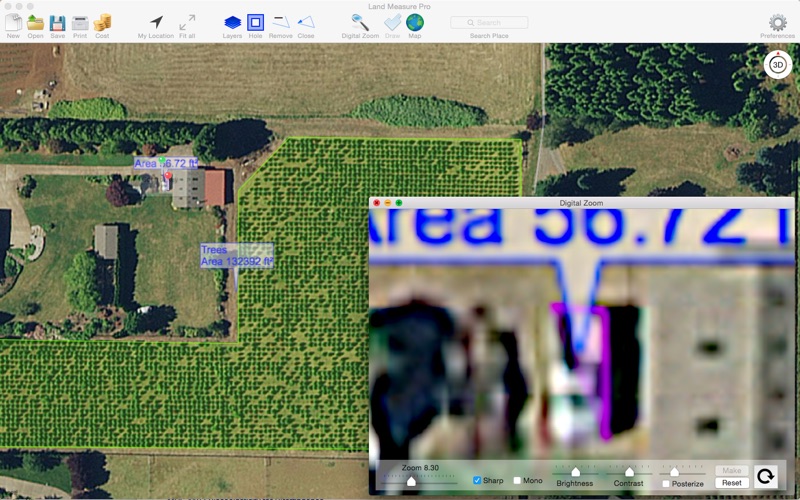Viewport: 800px width, 500px height.
Task: Switch map type with Map globe
Action: (x=415, y=22)
